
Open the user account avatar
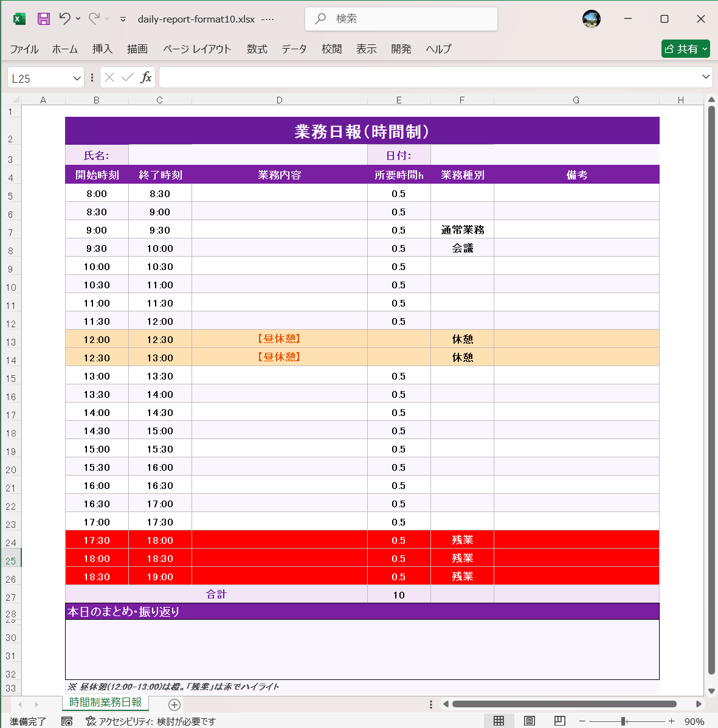592,19
